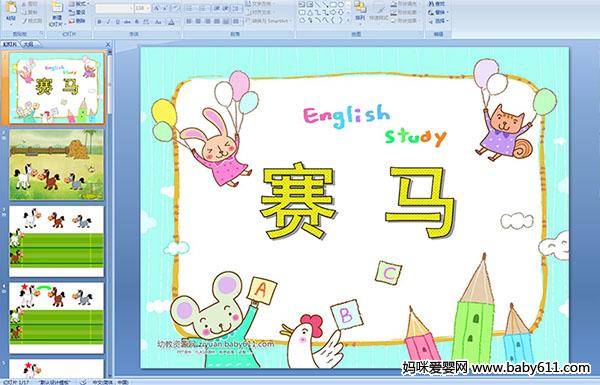Open the font name dropdown arrow
The height and width of the screenshot is (385, 600).
coord(131,8)
